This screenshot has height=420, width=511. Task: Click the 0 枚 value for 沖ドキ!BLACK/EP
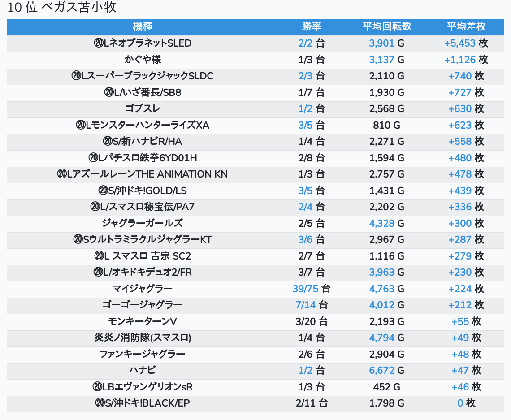pyautogui.click(x=466, y=403)
